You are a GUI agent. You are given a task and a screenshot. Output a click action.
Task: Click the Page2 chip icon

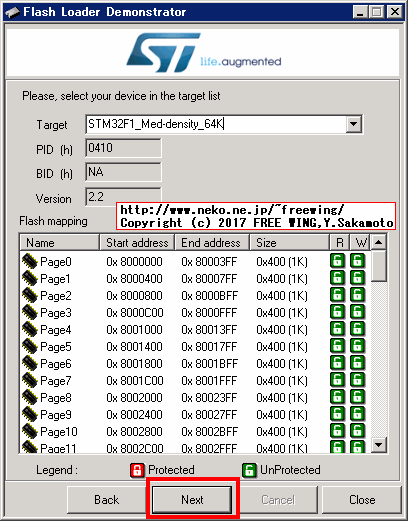29,295
